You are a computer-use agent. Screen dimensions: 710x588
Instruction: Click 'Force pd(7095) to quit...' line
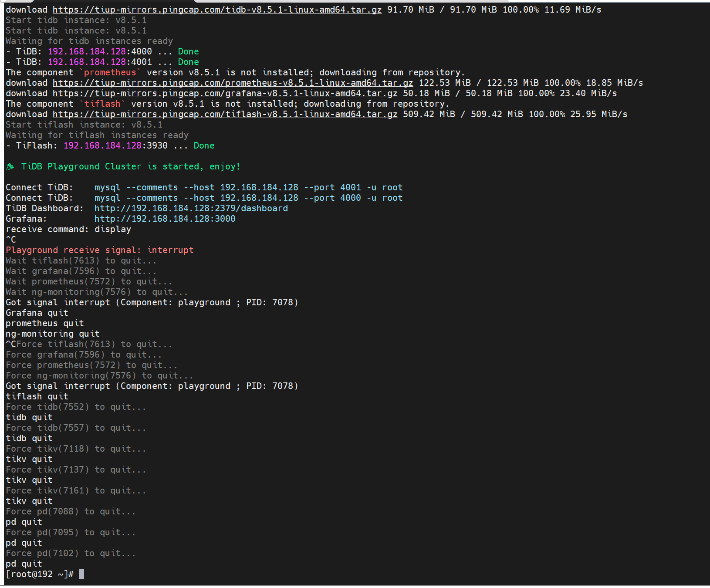point(71,532)
